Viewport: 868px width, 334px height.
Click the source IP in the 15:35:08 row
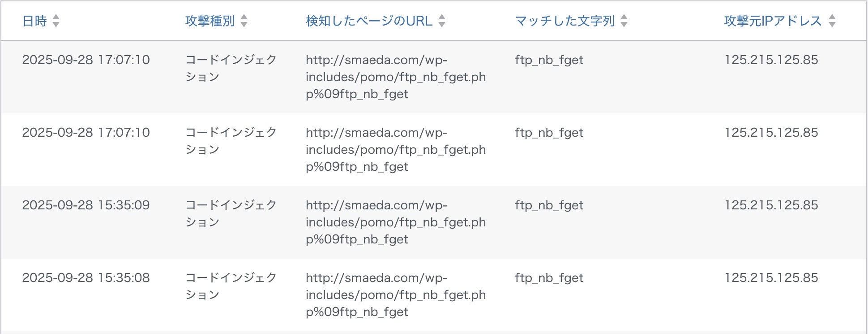click(771, 278)
